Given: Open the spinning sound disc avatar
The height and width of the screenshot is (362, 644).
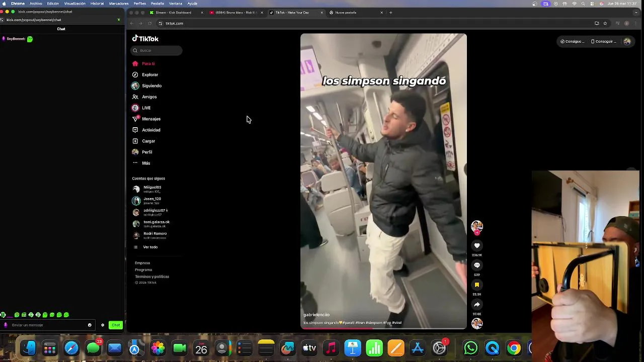Looking at the screenshot, I should pyautogui.click(x=477, y=323).
